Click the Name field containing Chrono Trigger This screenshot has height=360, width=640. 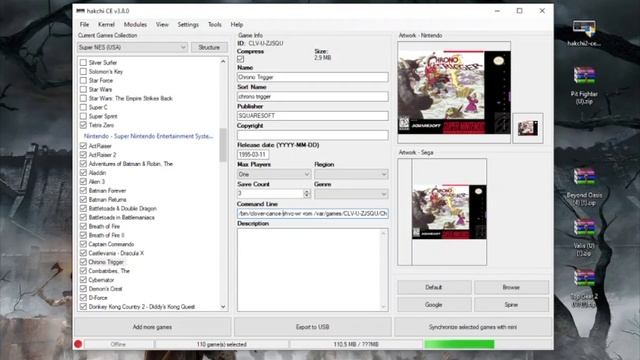pos(313,77)
